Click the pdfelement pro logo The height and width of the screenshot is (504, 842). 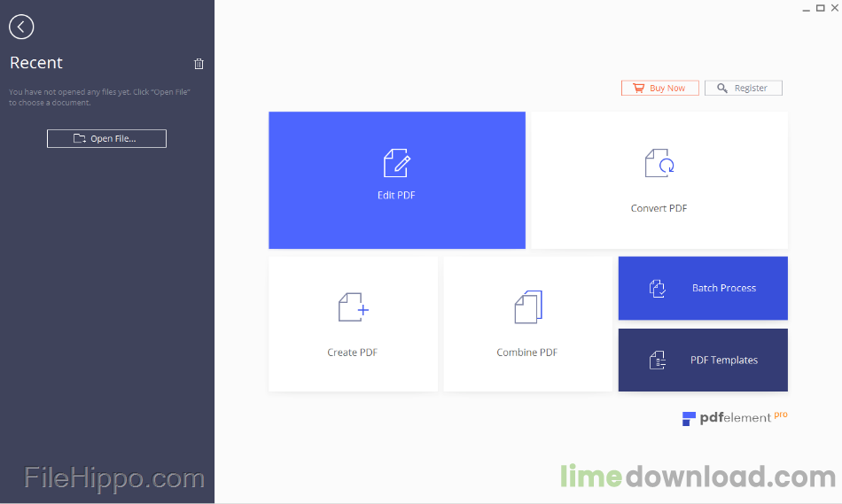coord(735,417)
